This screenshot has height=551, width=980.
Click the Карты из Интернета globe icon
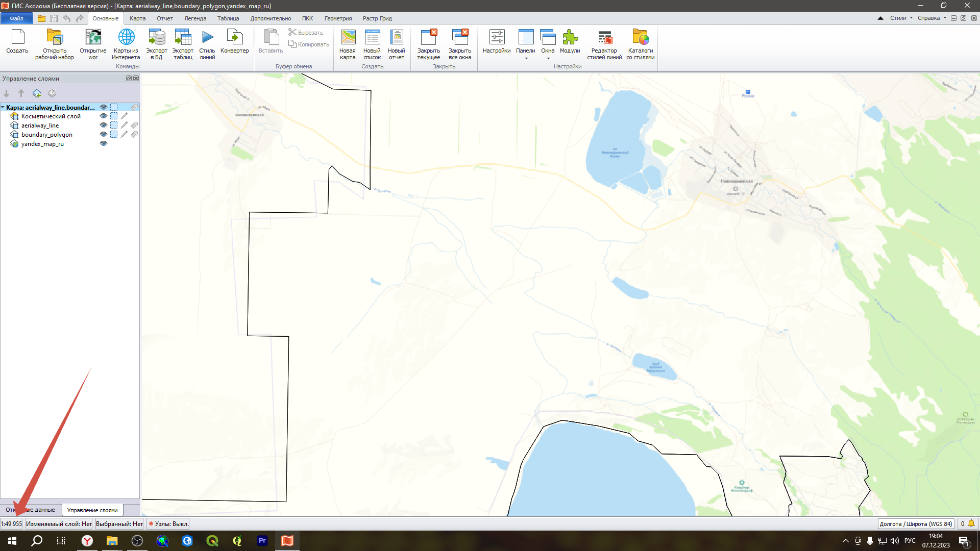126,38
